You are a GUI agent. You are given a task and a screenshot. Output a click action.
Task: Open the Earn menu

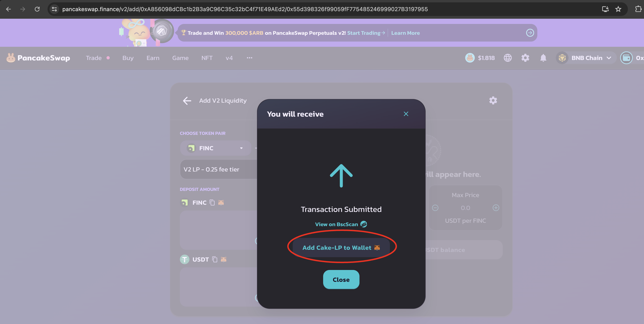(x=153, y=58)
